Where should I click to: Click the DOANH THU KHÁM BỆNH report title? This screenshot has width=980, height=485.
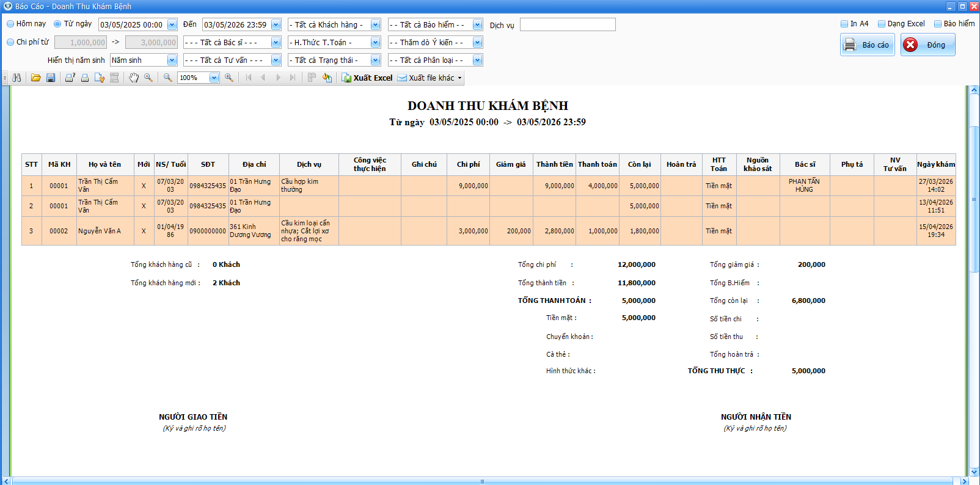click(488, 106)
